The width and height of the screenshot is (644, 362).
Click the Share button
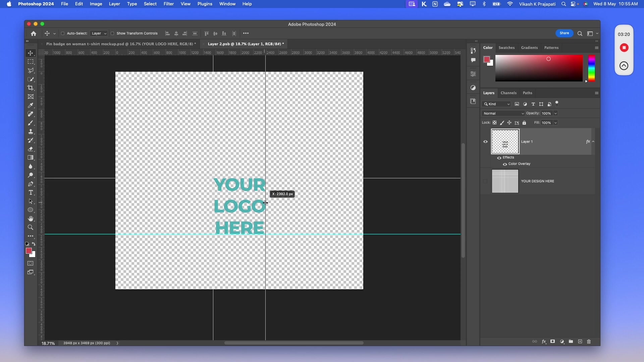(565, 33)
